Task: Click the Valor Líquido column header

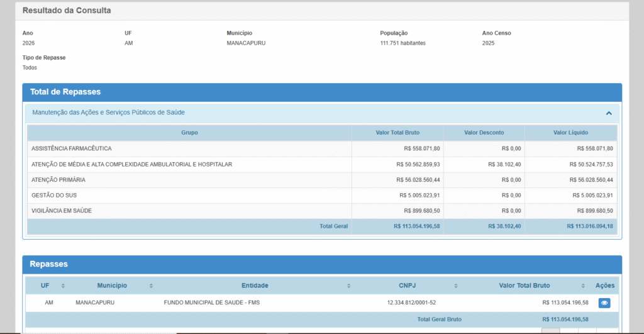Action: (x=570, y=133)
